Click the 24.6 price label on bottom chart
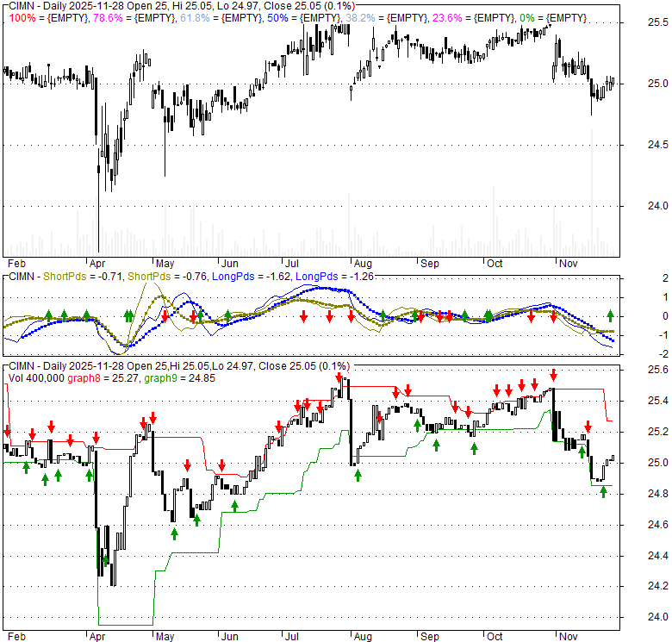The image size is (672, 642). [x=657, y=525]
